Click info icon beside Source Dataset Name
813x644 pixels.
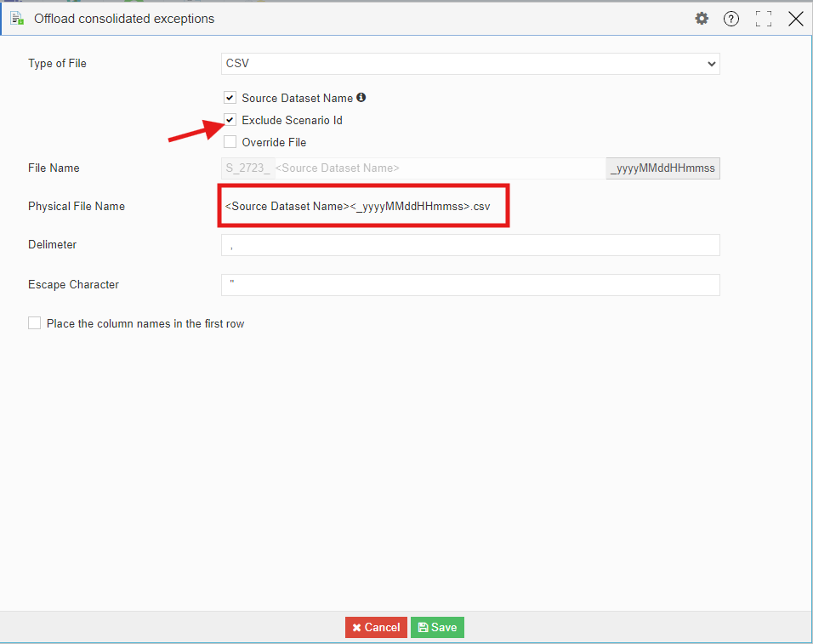click(x=361, y=98)
